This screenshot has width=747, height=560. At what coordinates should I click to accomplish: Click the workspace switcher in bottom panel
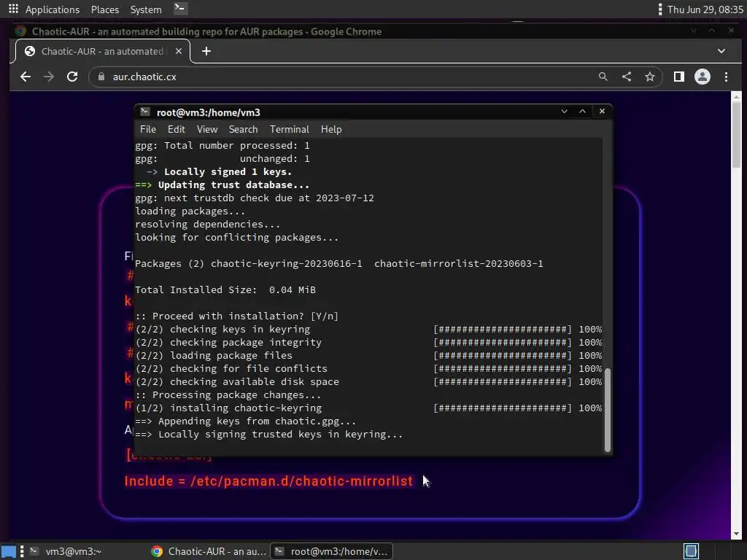click(x=691, y=551)
